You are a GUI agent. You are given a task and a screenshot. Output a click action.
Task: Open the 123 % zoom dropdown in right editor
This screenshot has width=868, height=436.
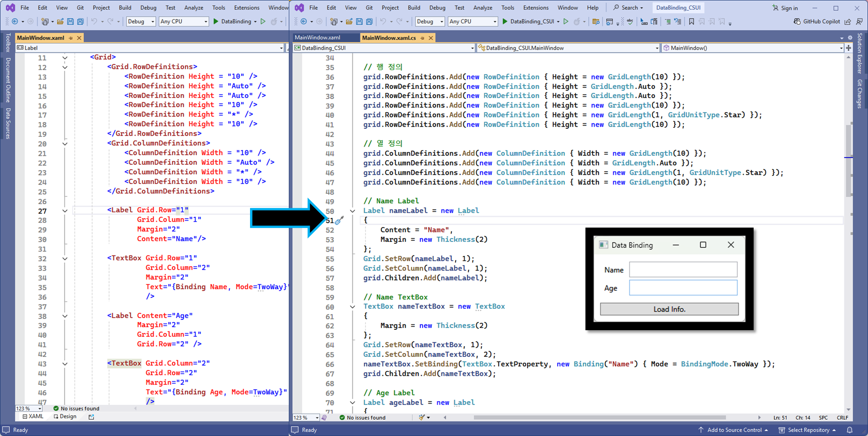tap(317, 418)
